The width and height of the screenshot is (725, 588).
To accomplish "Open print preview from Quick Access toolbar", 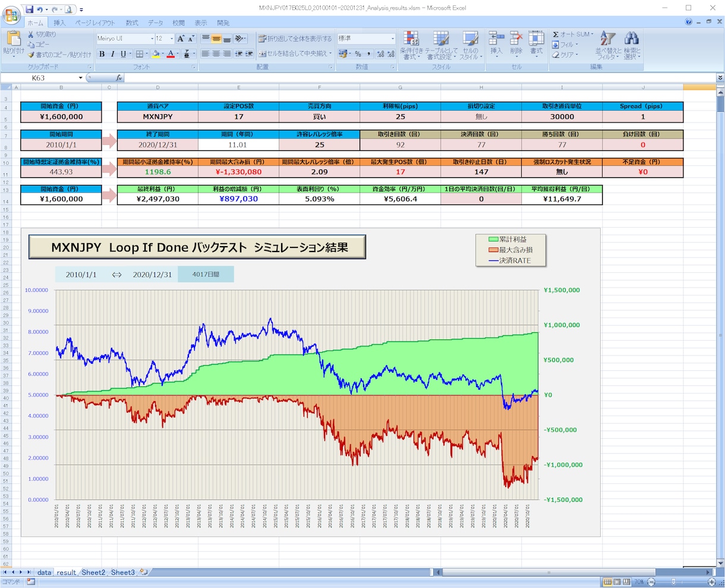I will (x=68, y=10).
